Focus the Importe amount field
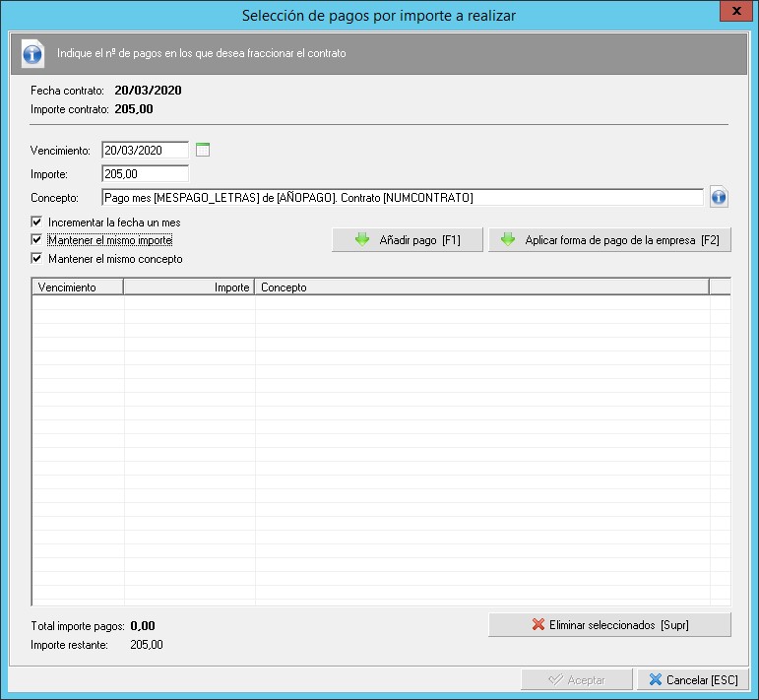The image size is (759, 700). pos(145,174)
